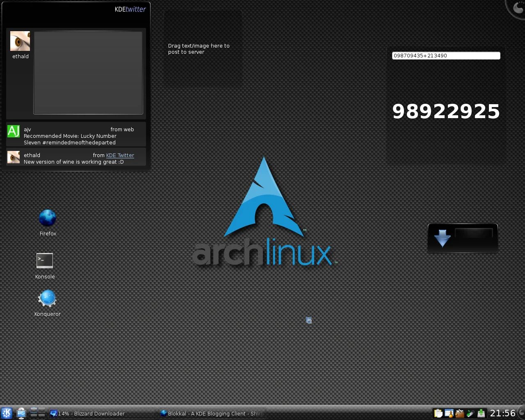Click the blue download arrow widget

pyautogui.click(x=442, y=238)
